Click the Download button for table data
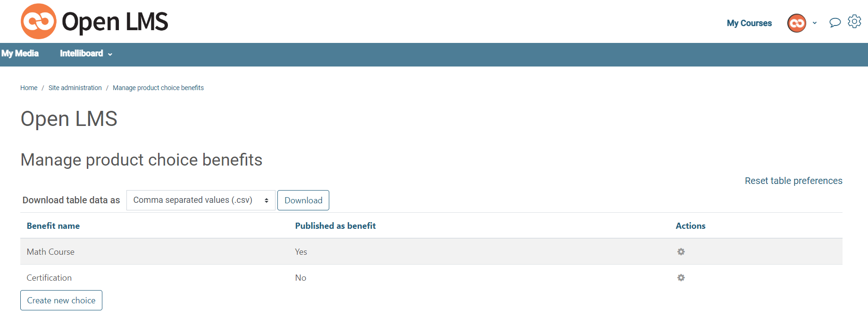Image resolution: width=868 pixels, height=325 pixels. pyautogui.click(x=303, y=200)
